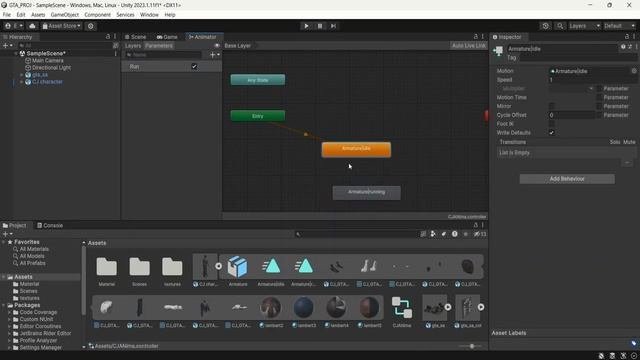Open the Undo History clock icon
Screen dimensions: 640x360
(x=546, y=26)
